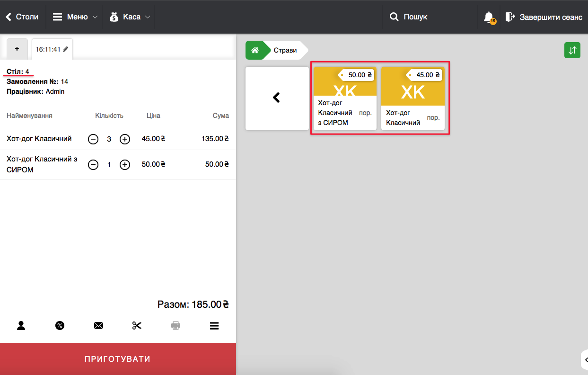This screenshot has height=375, width=588.
Task: Open the order options hamburger icon
Action: click(x=214, y=325)
